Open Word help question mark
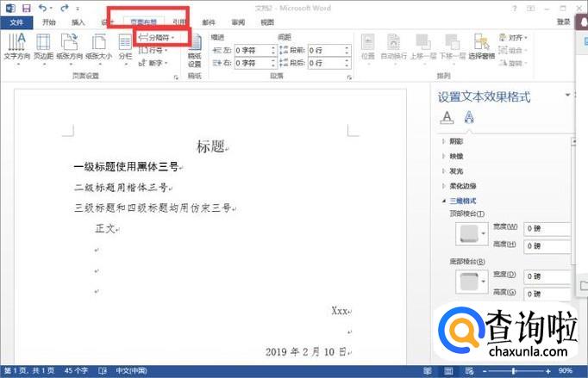 coord(515,9)
